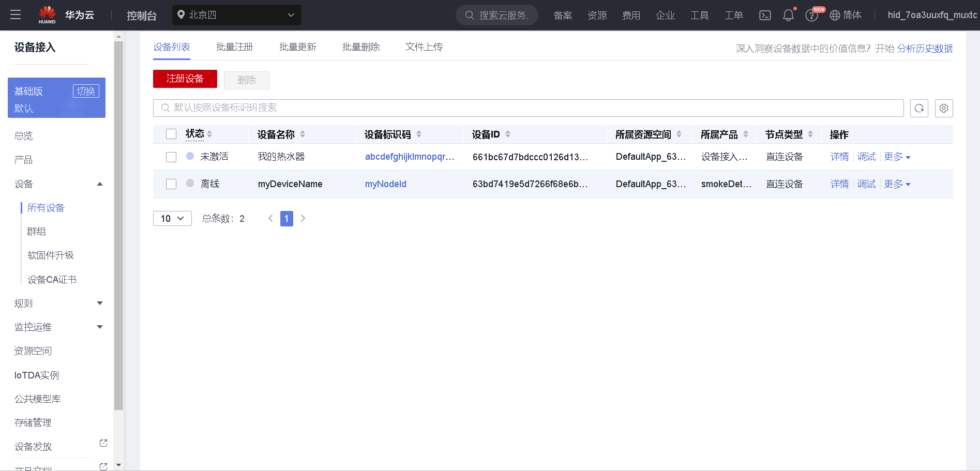The width and height of the screenshot is (980, 471).
Task: Click the 切换 edition switch button
Action: (x=86, y=91)
